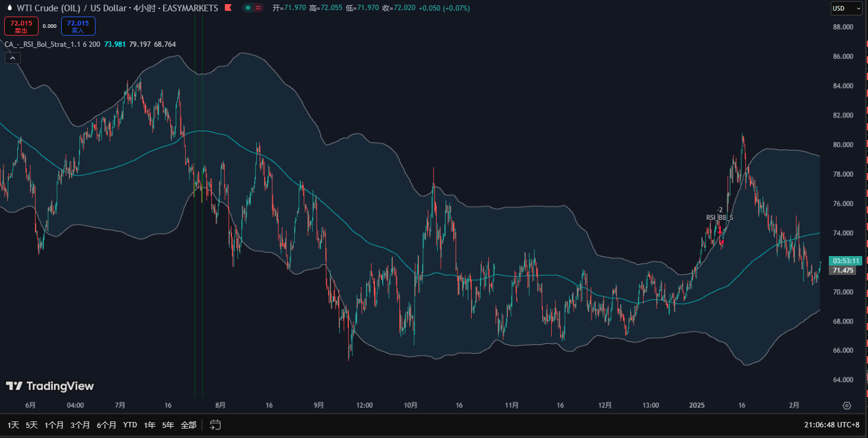Screen dimensions: 868x438
Task: Click the 0.000 spread value
Action: coord(50,26)
